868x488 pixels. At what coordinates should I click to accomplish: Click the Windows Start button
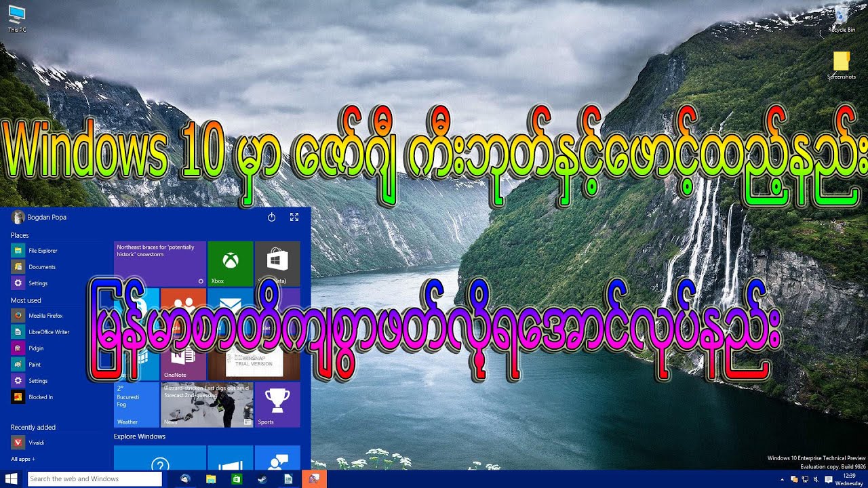pos(12,479)
